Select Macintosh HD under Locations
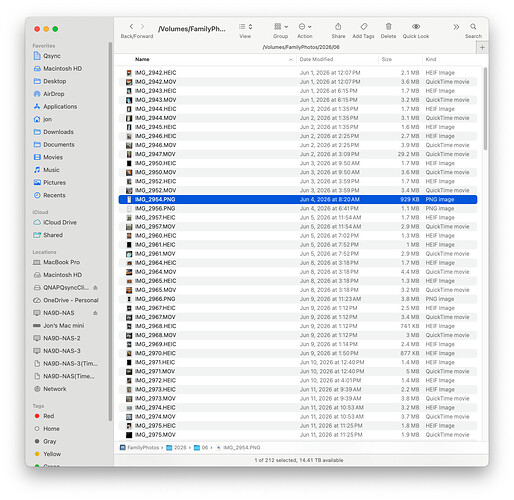Image resolution: width=514 pixels, height=500 pixels. (x=62, y=275)
